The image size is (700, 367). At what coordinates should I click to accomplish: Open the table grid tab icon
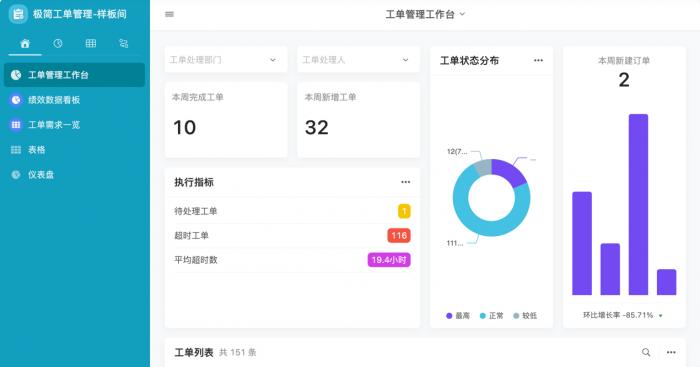(91, 43)
